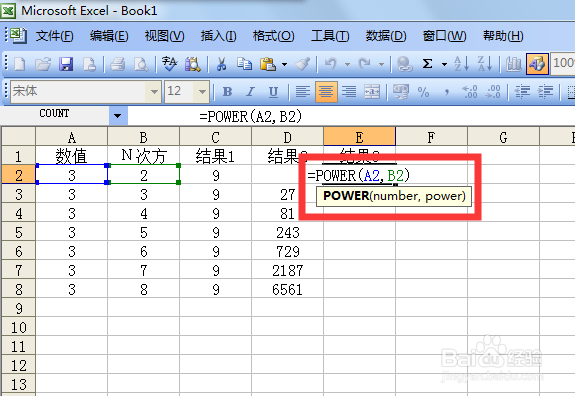Toggle Align Right
575x396 pixels.
349,91
